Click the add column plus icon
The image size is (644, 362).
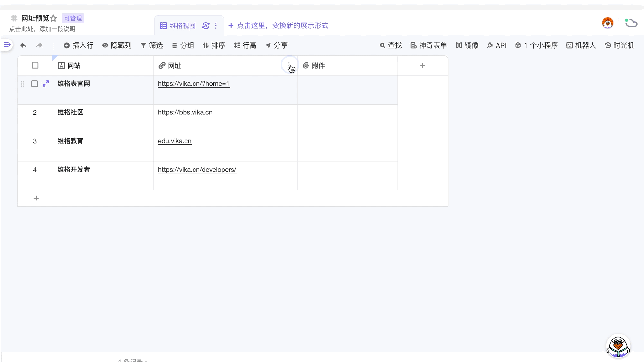tap(422, 66)
